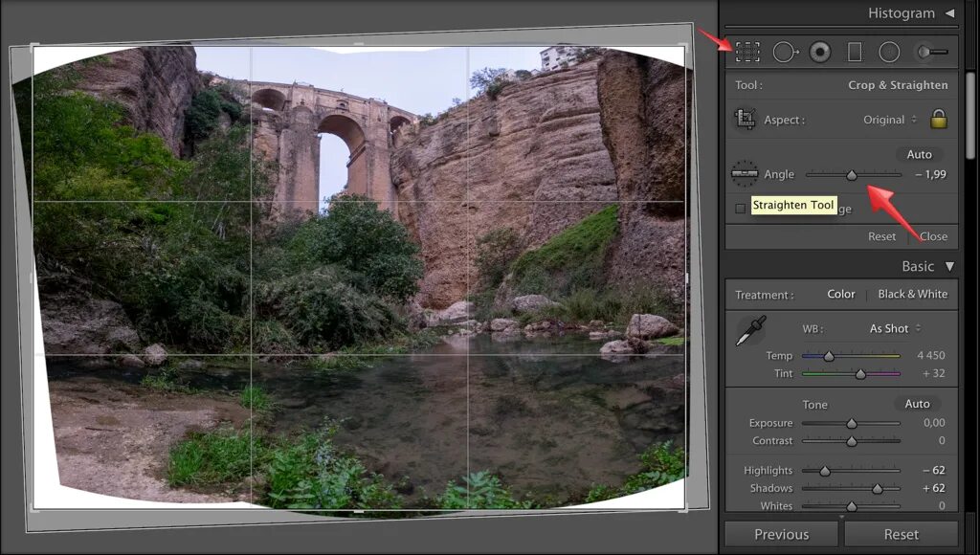Click the Exposure value 0,00
Viewport: 980px width, 555px height.
(x=934, y=423)
